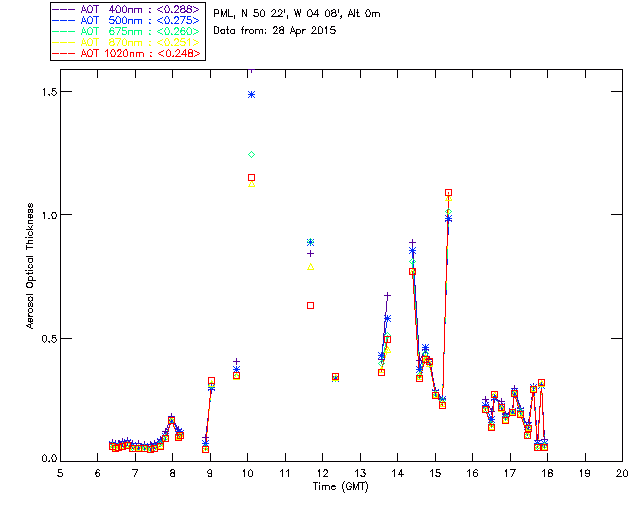Viewport: 640px width, 512px height.
Task: Click the 'Data from: 28 Apr 2015' text
Action: 273,31
